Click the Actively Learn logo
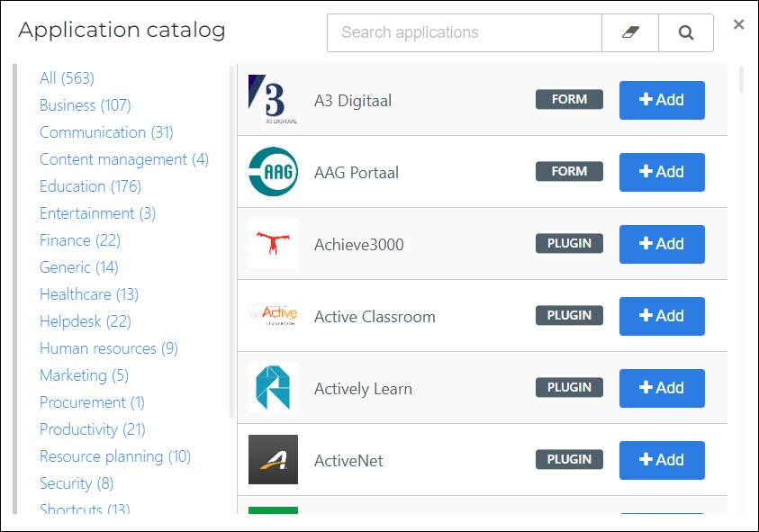Screen dimensions: 759x532 273,388
